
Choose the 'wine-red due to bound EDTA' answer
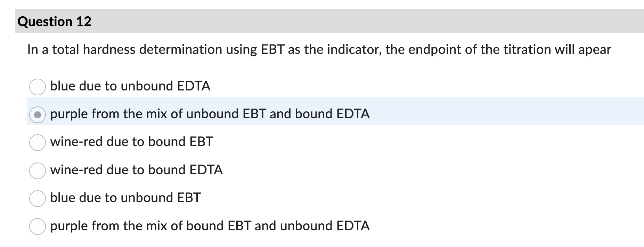38,170
